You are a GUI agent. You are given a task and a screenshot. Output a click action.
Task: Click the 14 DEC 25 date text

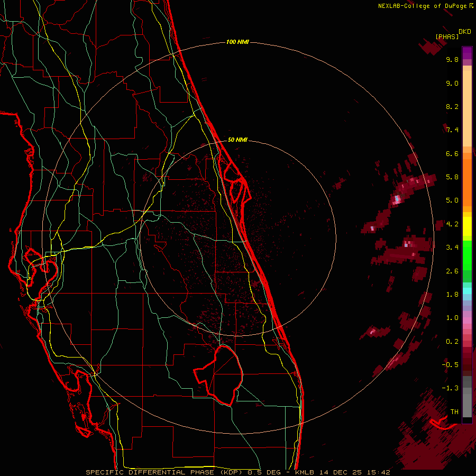tap(340, 472)
